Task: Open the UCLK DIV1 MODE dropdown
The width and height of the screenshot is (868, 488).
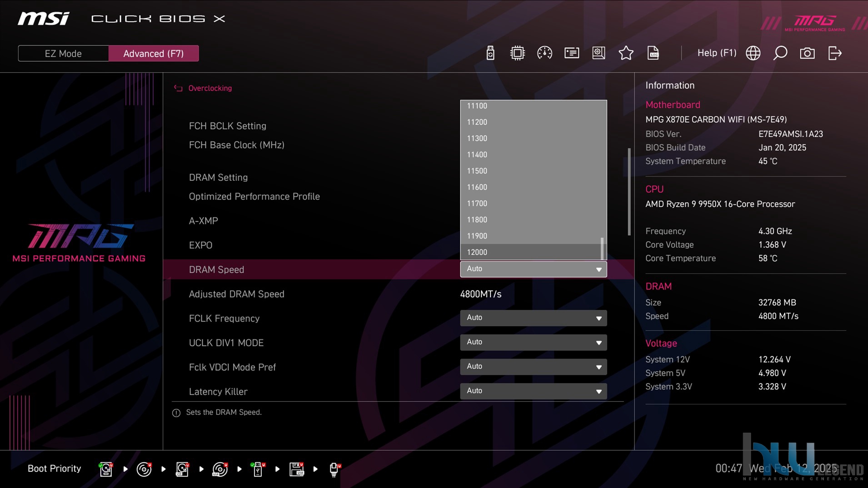Action: (x=534, y=342)
